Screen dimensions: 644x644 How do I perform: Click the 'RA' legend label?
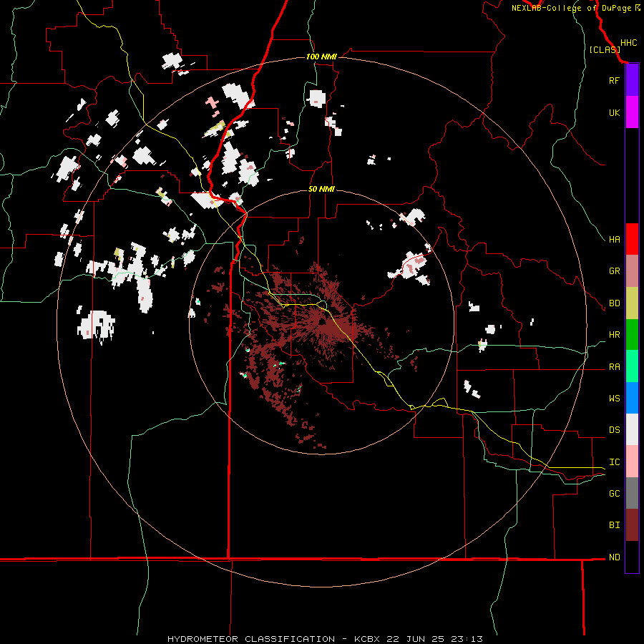click(614, 367)
